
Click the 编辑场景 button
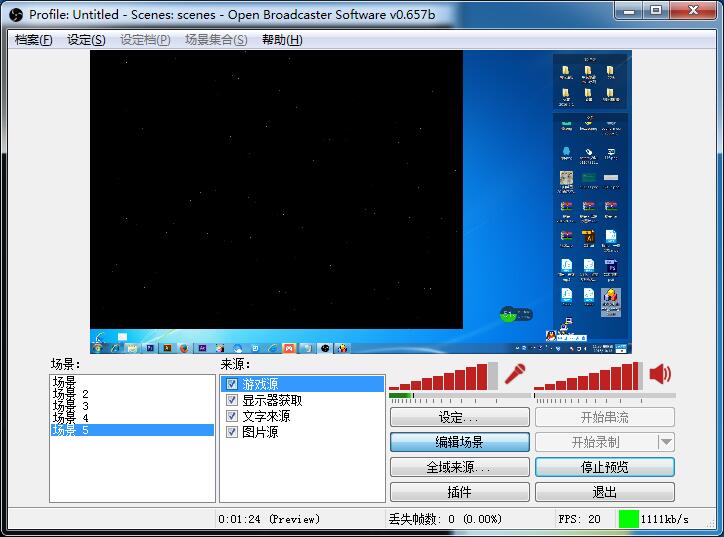459,442
